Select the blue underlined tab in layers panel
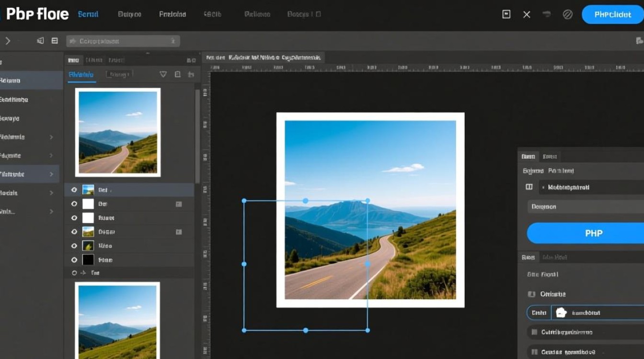Image resolution: width=644 pixels, height=359 pixels. coord(80,75)
